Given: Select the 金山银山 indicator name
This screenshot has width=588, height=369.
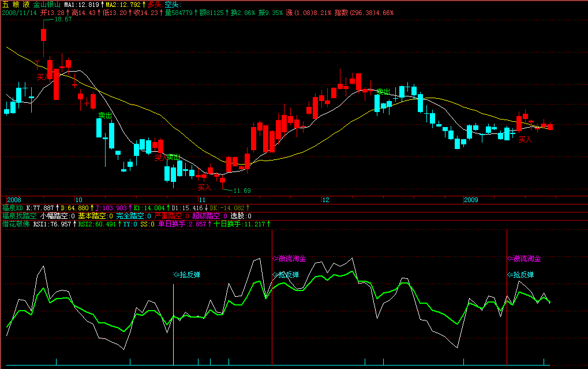Looking at the screenshot, I should pyautogui.click(x=47, y=5).
